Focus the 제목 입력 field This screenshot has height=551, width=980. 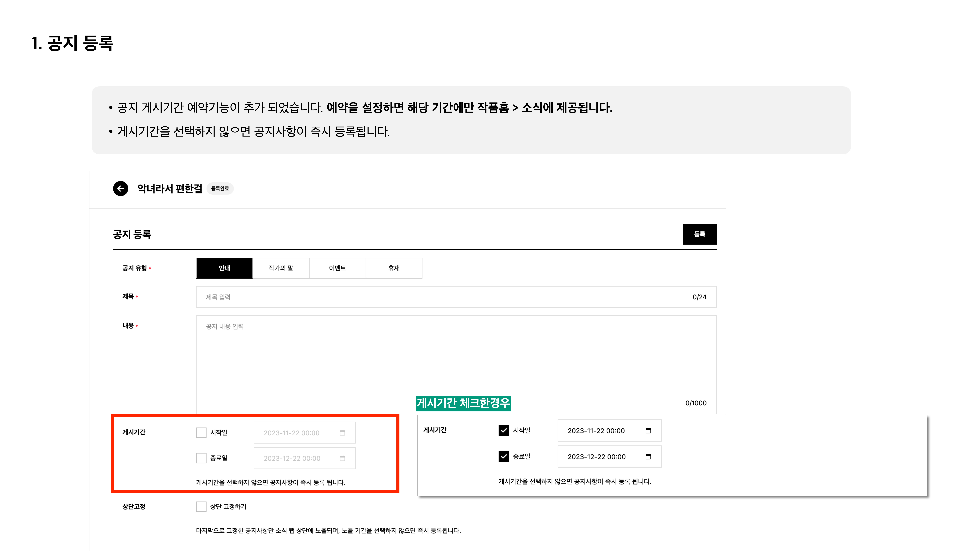click(x=456, y=297)
